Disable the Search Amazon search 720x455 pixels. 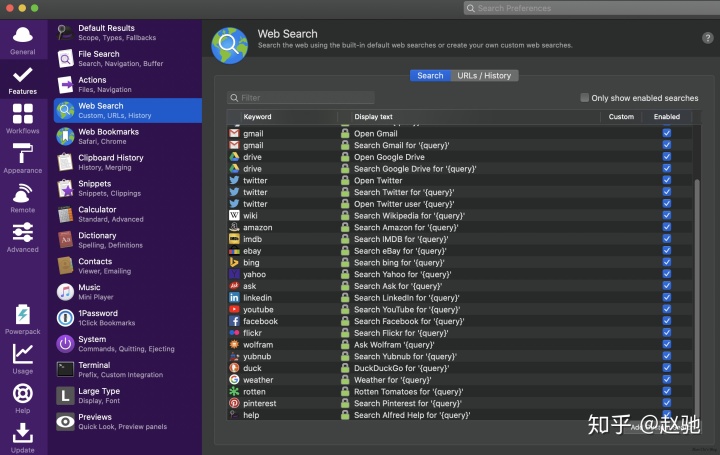[667, 227]
